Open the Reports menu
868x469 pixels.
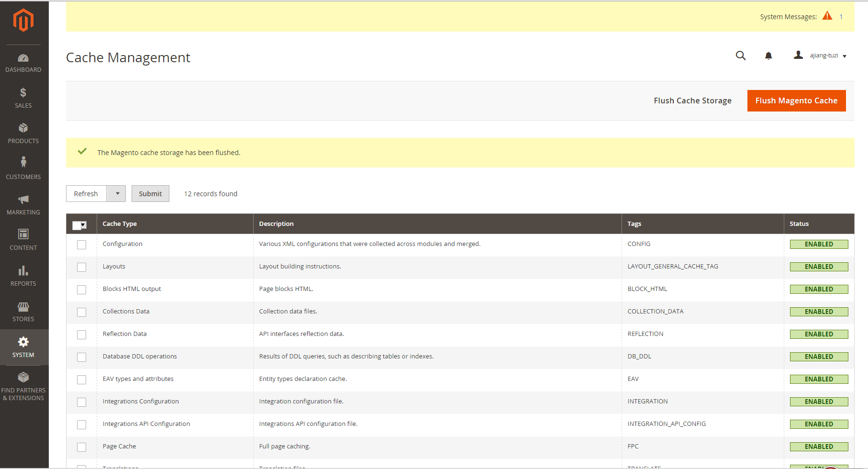click(23, 277)
